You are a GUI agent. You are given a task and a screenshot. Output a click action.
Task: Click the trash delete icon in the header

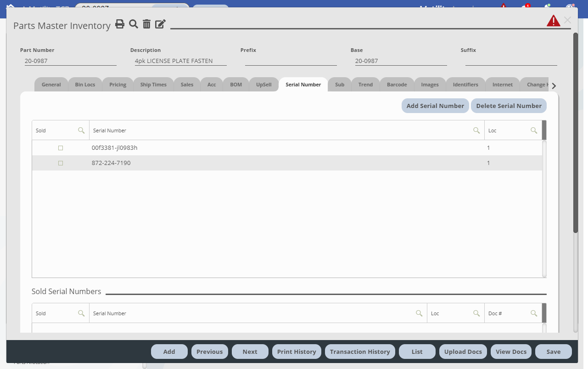tap(146, 24)
